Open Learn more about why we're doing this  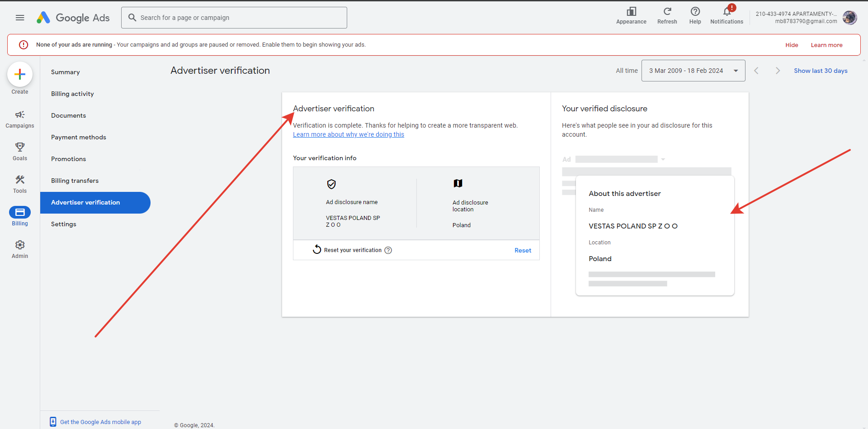349,134
